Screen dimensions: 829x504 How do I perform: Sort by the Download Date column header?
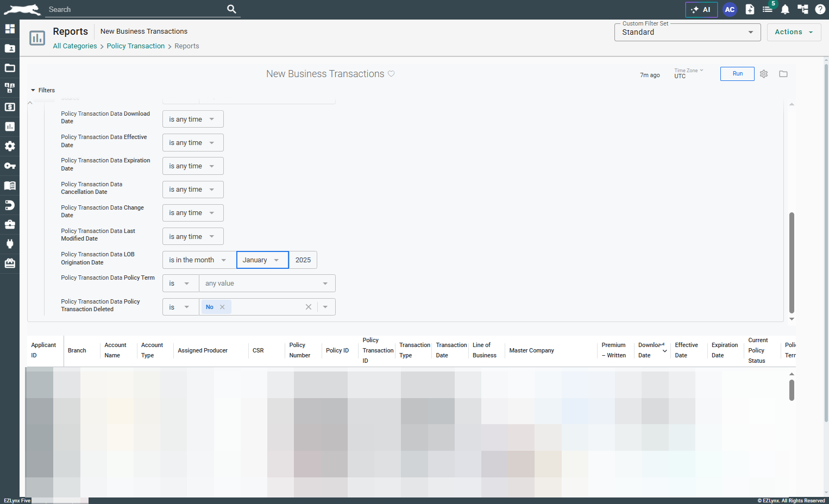652,350
